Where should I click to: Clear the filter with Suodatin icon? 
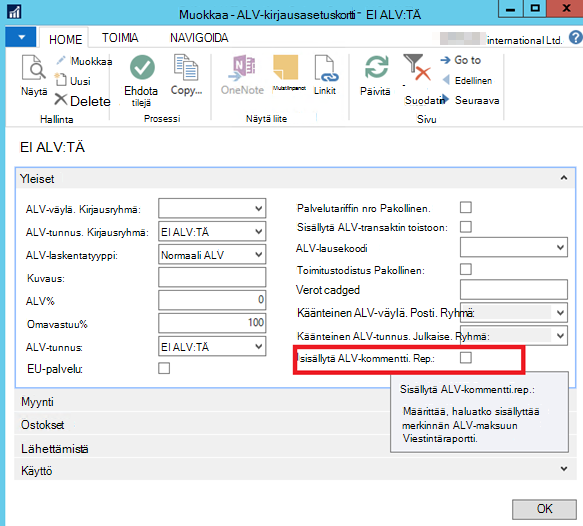tap(417, 67)
